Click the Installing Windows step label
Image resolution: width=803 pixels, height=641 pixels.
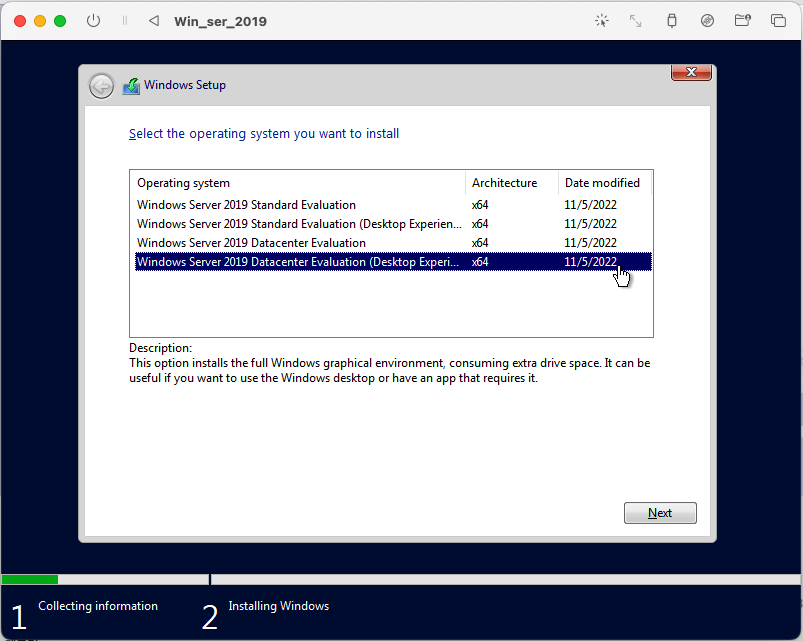(279, 606)
